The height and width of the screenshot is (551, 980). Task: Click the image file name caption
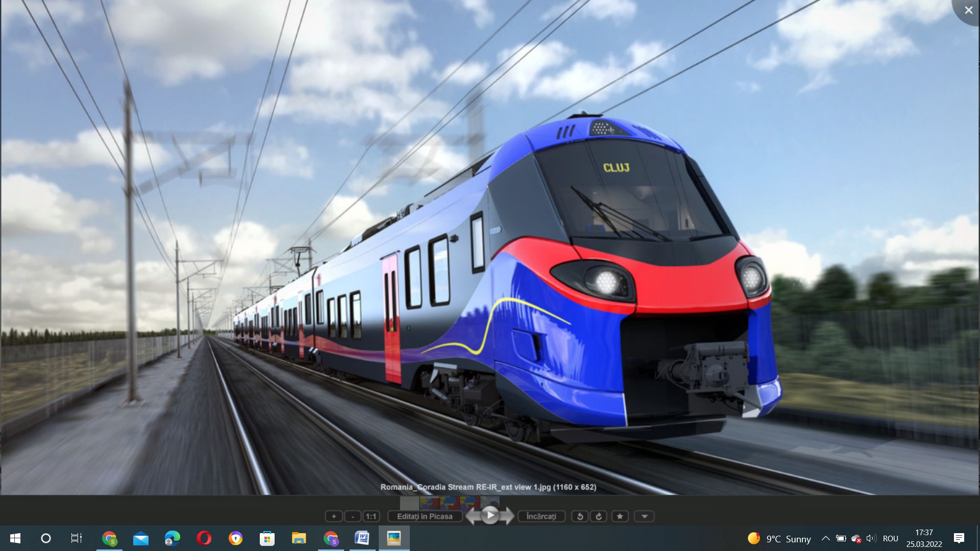click(x=488, y=487)
